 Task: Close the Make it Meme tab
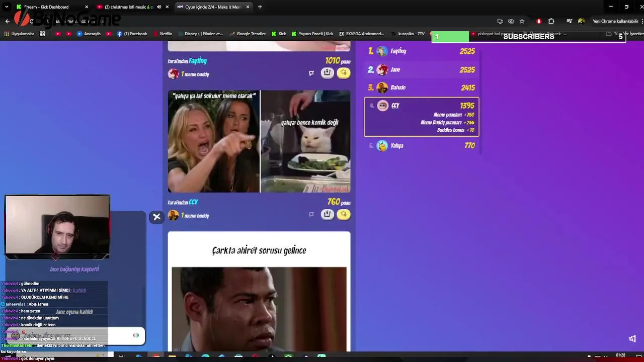click(x=248, y=7)
